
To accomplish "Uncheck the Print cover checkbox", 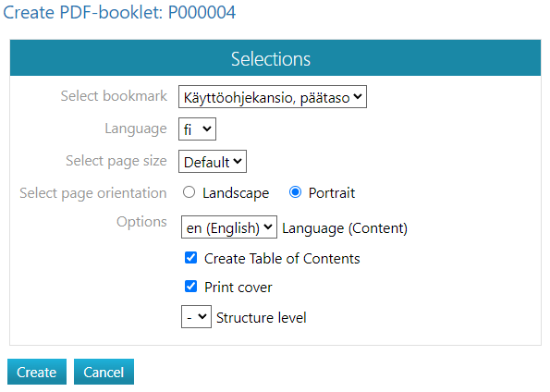I will coord(190,287).
